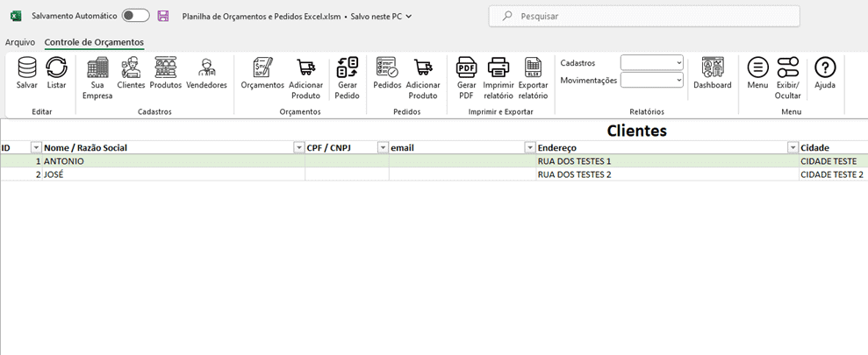
Task: Click the Imprimir relatório printer icon
Action: 499,67
